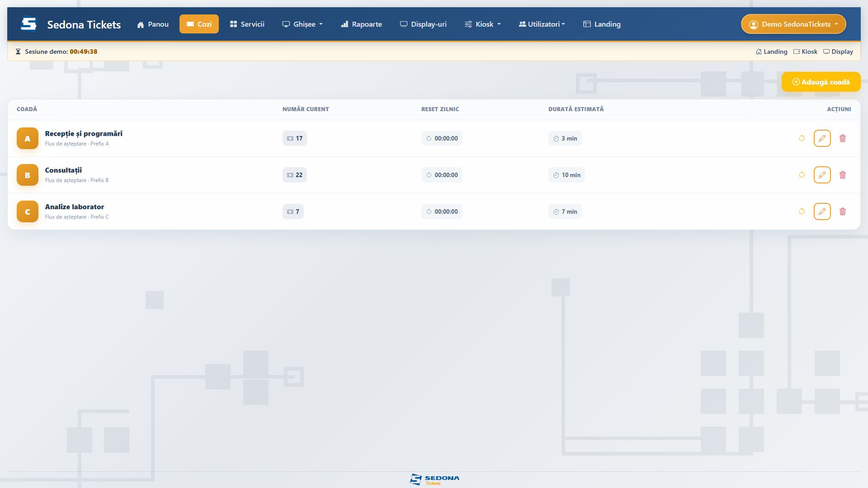Click the 3 min duration badge
Viewport: 868px width, 488px height.
tap(565, 138)
